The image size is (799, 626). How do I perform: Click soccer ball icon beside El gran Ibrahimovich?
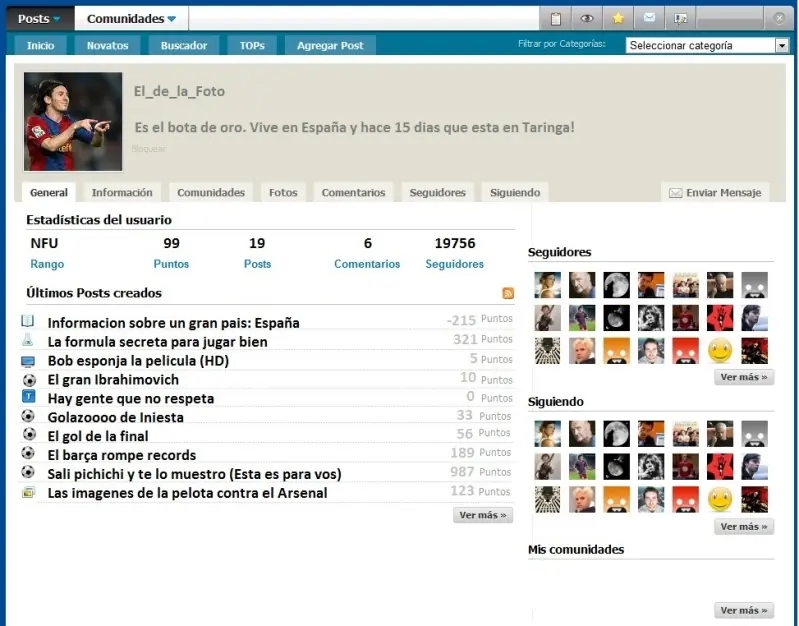(29, 380)
